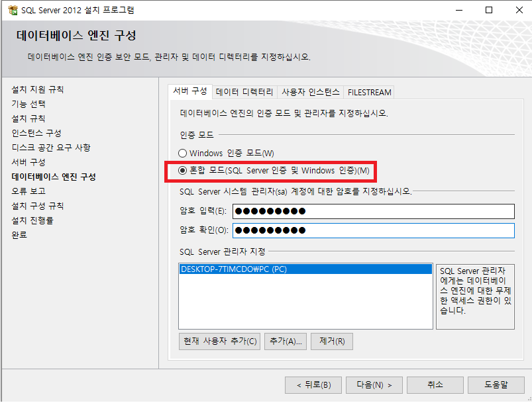Switch to the 서버 구성 tab

click(190, 91)
